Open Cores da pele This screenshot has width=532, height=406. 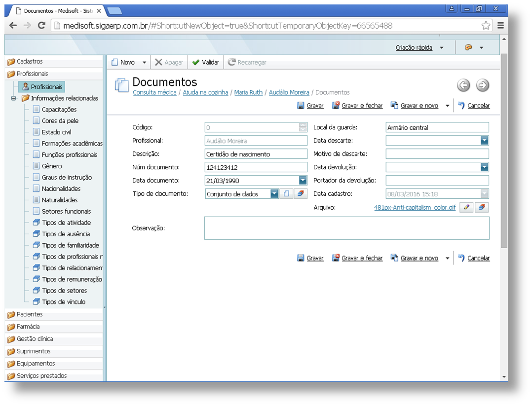60,121
